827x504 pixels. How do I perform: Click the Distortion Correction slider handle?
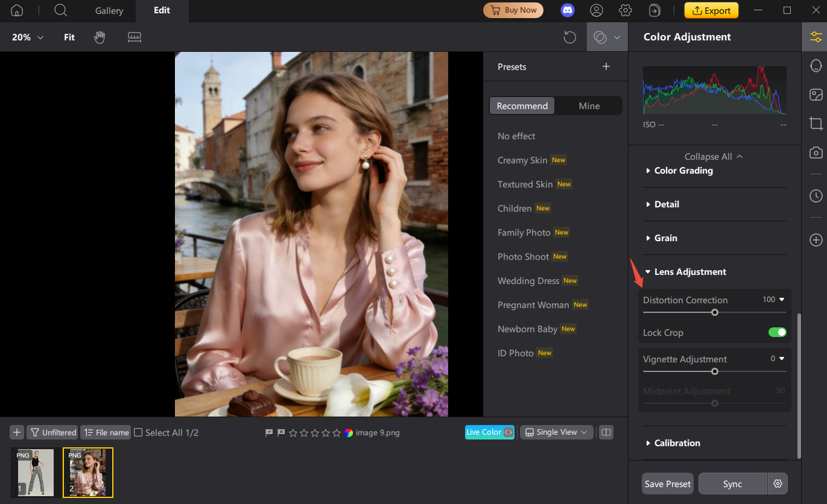(715, 312)
